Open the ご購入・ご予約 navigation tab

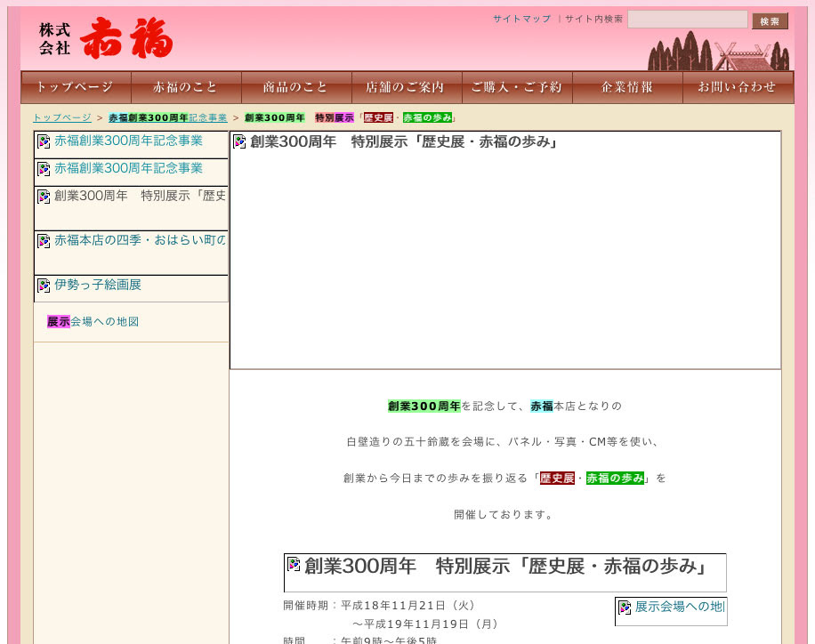click(517, 87)
